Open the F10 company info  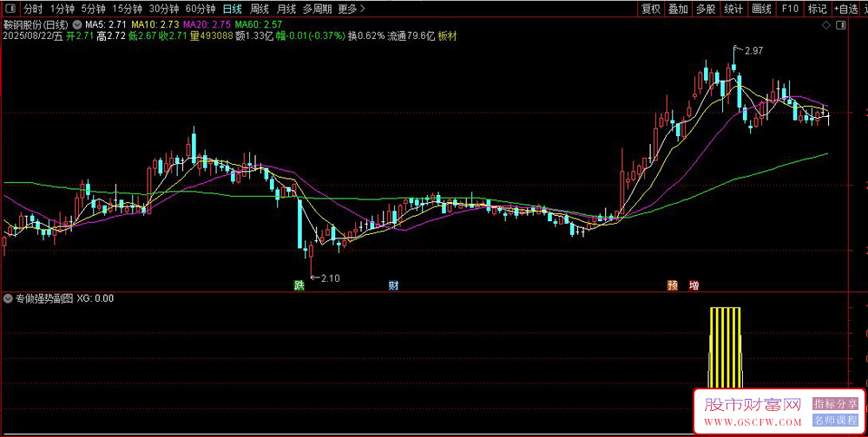click(789, 9)
